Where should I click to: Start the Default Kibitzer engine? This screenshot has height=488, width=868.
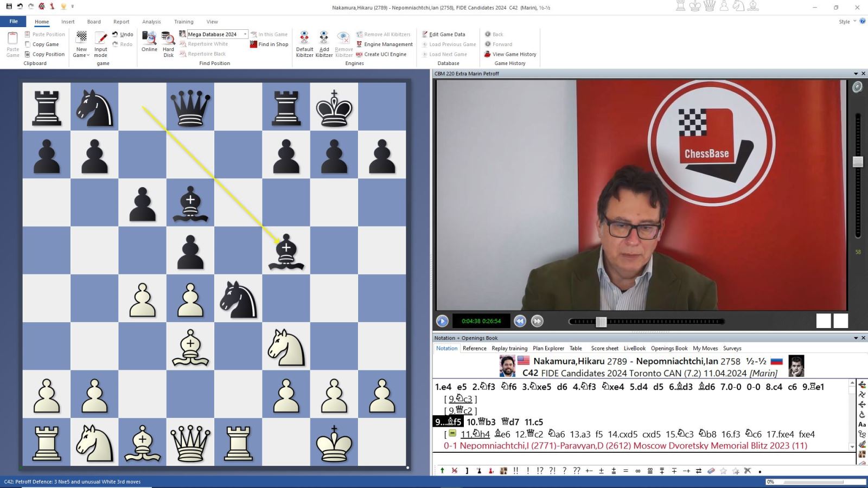coord(304,44)
